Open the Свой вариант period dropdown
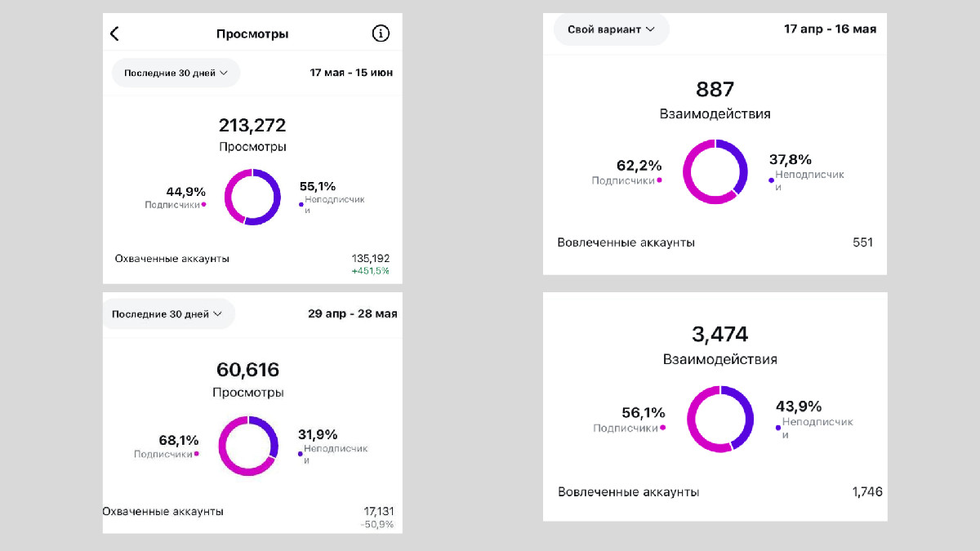 pyautogui.click(x=612, y=29)
